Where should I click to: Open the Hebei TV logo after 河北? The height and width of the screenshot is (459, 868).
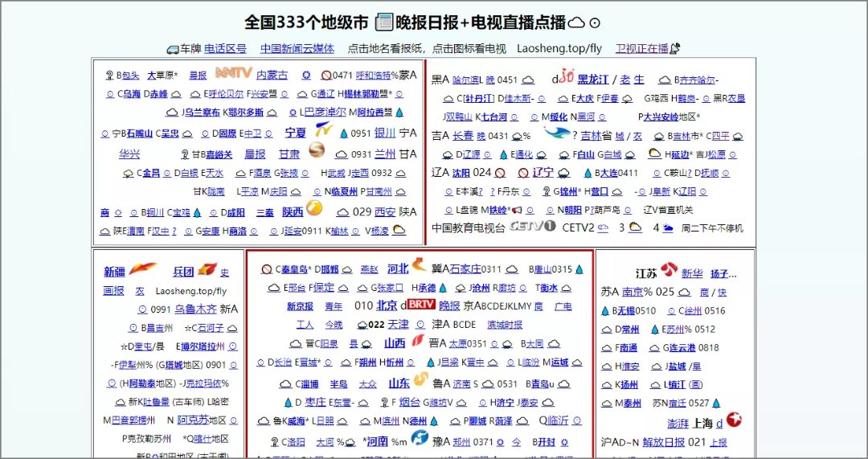coord(419,265)
